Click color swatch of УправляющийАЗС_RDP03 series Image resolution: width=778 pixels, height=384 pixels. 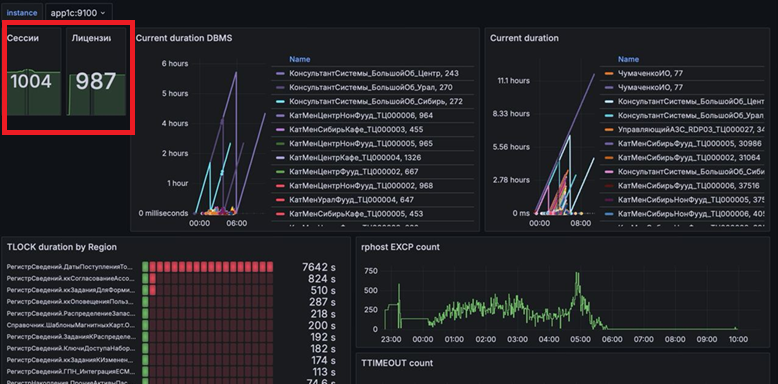pos(609,129)
